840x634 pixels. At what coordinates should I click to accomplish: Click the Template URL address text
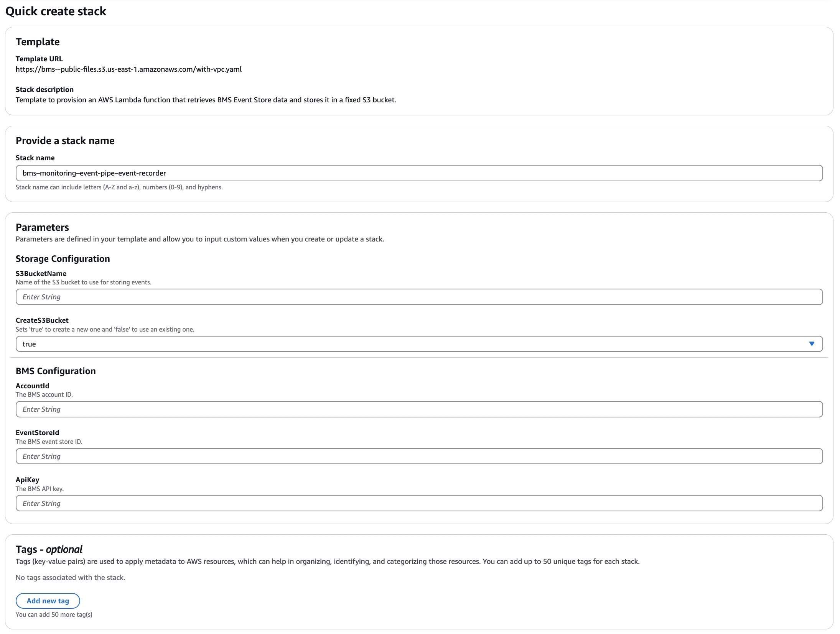tap(128, 69)
